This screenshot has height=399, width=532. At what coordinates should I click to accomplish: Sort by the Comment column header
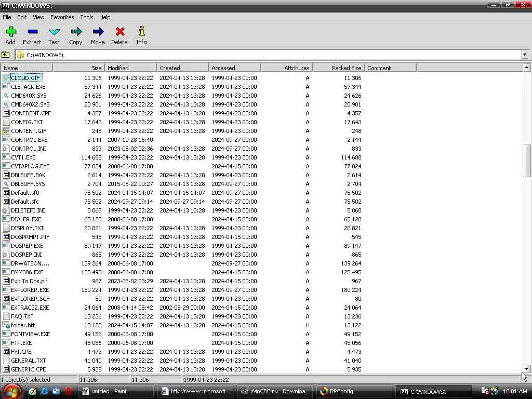[390, 68]
